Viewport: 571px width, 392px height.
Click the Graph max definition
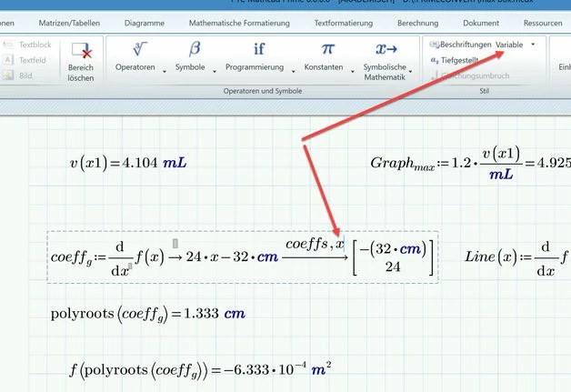tap(470, 163)
